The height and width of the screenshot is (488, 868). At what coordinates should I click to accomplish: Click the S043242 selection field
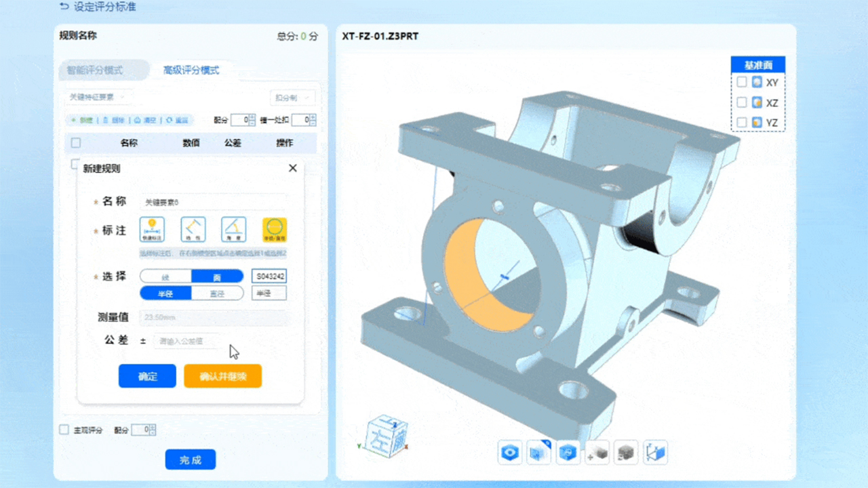pyautogui.click(x=269, y=276)
